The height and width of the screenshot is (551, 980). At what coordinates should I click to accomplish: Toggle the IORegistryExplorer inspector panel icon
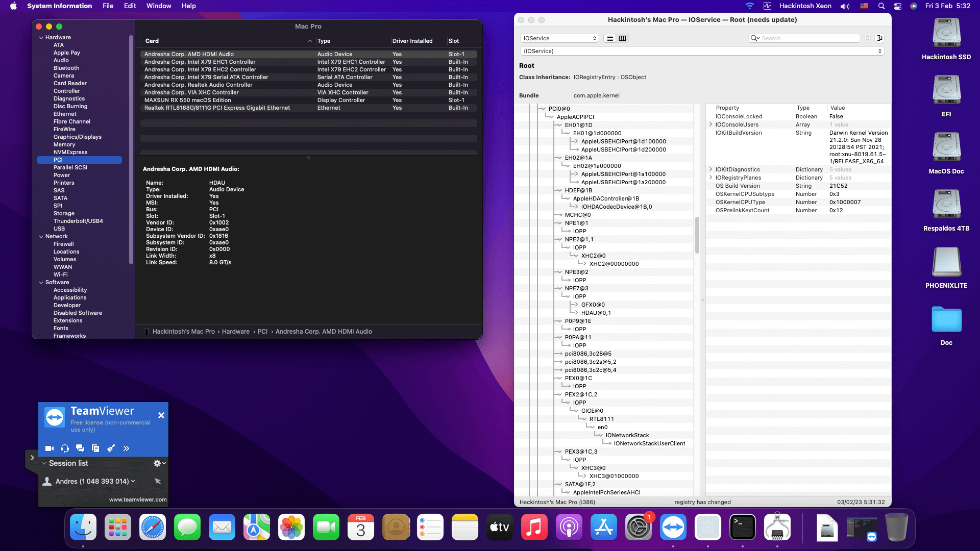tap(879, 38)
